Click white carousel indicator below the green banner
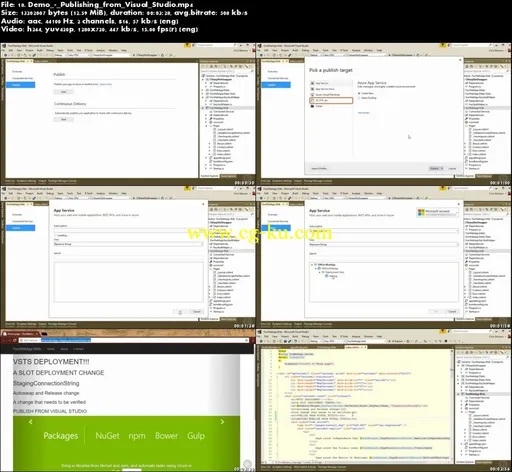This screenshot has height=472, width=512. tap(132, 470)
